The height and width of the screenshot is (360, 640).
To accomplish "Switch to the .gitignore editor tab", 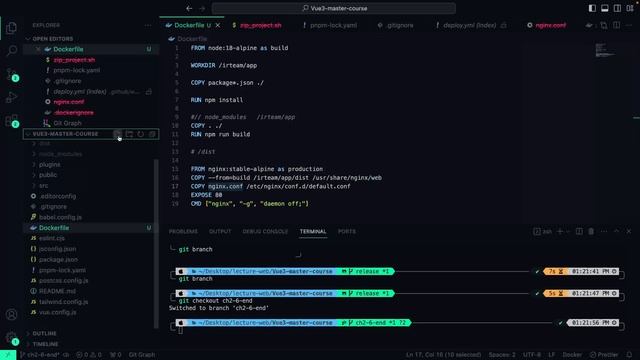I will click(x=400, y=25).
